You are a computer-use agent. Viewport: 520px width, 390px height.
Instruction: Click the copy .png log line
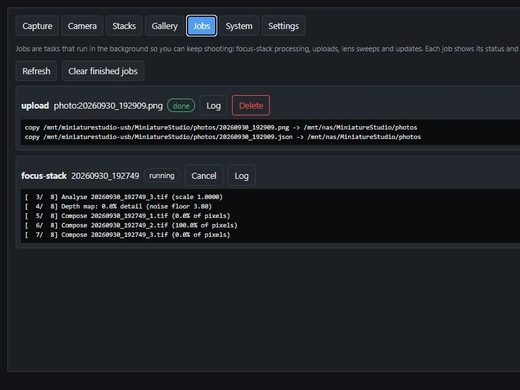tap(221, 127)
